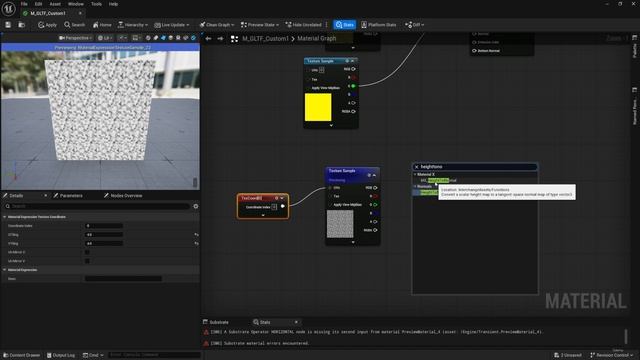Click green G pin on upper Texture Sample
The width and height of the screenshot is (640, 360).
click(x=353, y=86)
